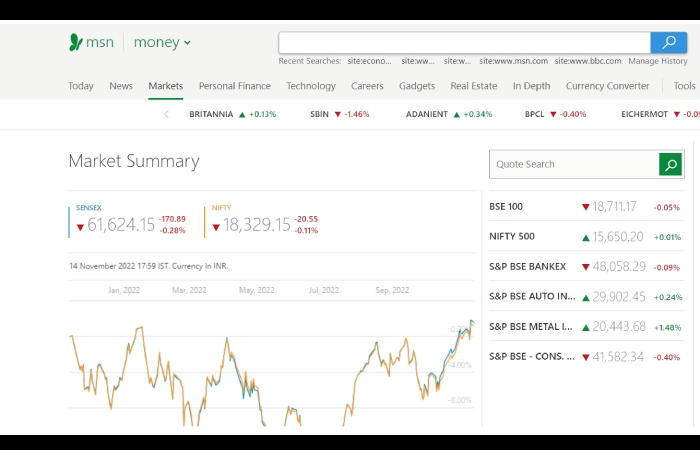The width and height of the screenshot is (700, 450).
Task: Click the NIFTY red down arrow
Action: 216,228
